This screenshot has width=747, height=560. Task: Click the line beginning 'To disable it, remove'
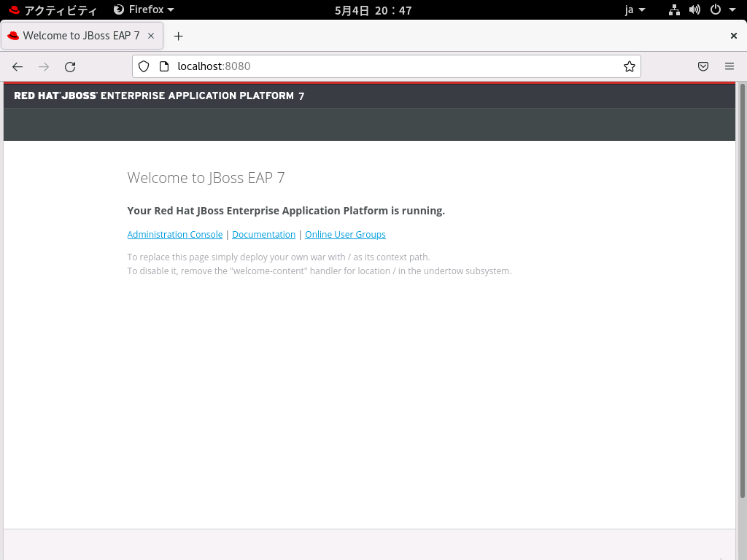(x=320, y=271)
